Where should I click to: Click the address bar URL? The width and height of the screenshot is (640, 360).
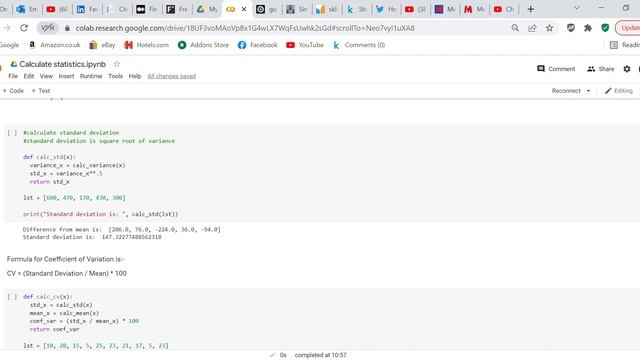click(x=245, y=28)
